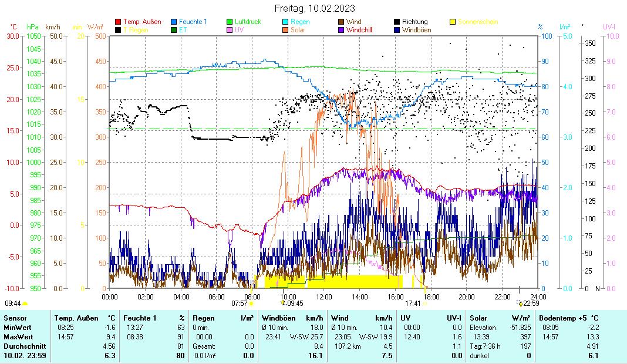Click the yellow Sonnenschein legend swatch
This screenshot has width=627, height=364.
[x=453, y=22]
